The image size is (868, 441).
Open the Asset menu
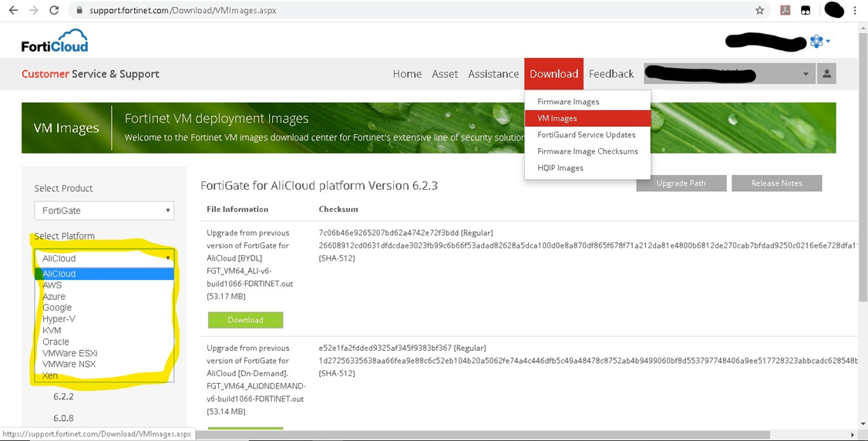tap(445, 73)
